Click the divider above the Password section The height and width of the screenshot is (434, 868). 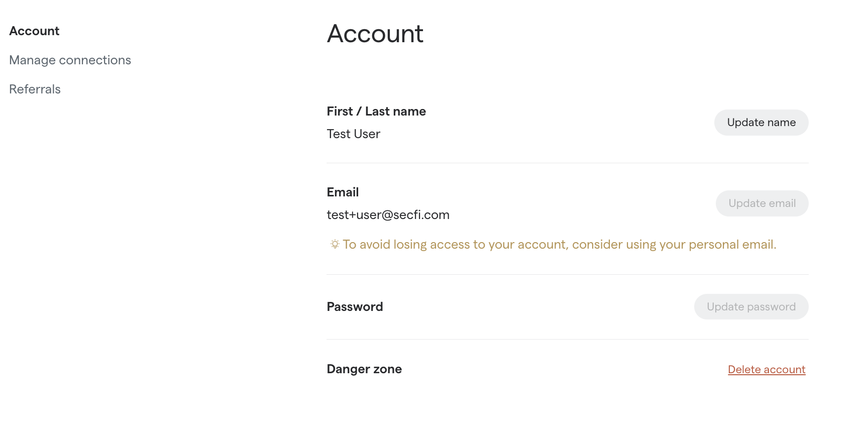pyautogui.click(x=567, y=274)
